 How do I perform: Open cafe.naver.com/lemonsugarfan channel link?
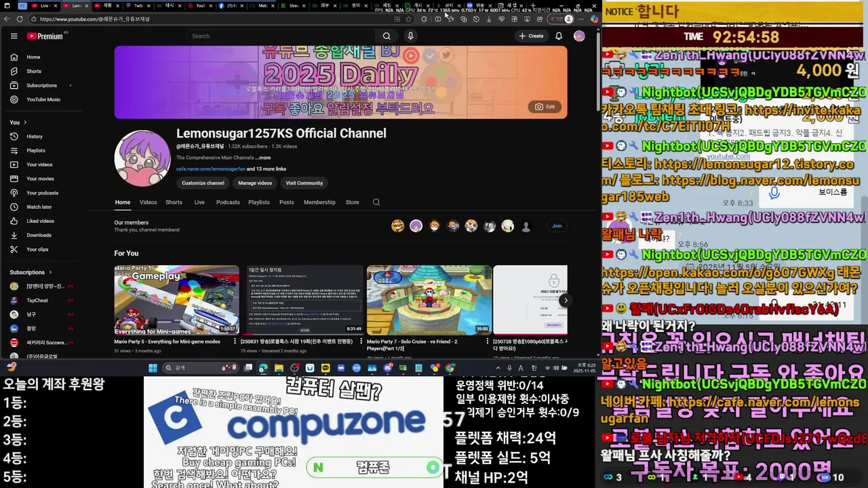click(210, 169)
